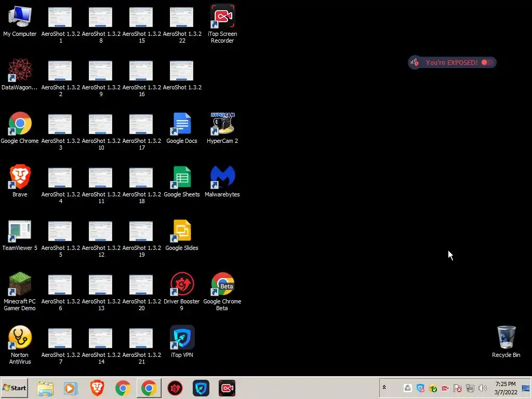The image size is (532, 399).
Task: Switch to the active Chrome taskbar window
Action: [x=149, y=388]
